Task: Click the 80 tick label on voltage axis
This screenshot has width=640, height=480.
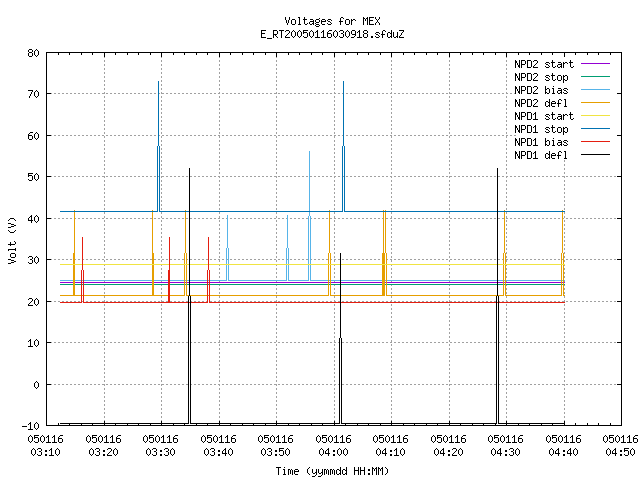Action: tap(33, 53)
